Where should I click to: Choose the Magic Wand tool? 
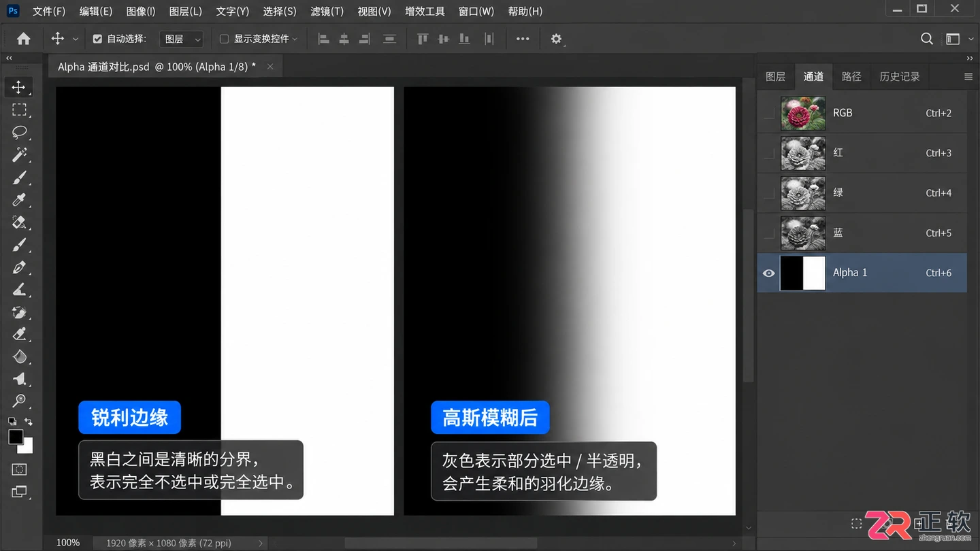pos(19,154)
